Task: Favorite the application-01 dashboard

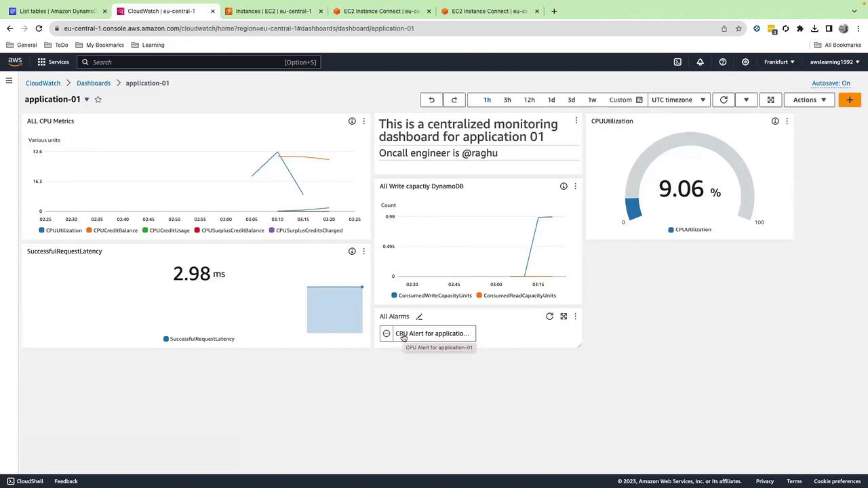Action: [98, 100]
